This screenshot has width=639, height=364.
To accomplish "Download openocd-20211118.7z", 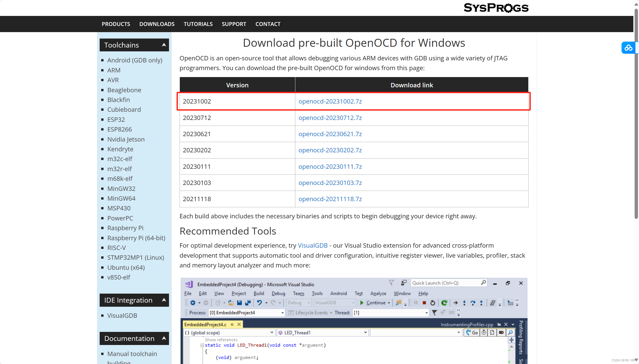I will click(x=330, y=199).
